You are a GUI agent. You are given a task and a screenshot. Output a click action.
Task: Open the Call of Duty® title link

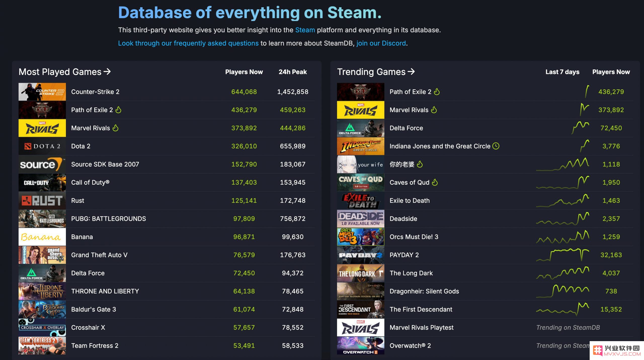[x=90, y=182]
